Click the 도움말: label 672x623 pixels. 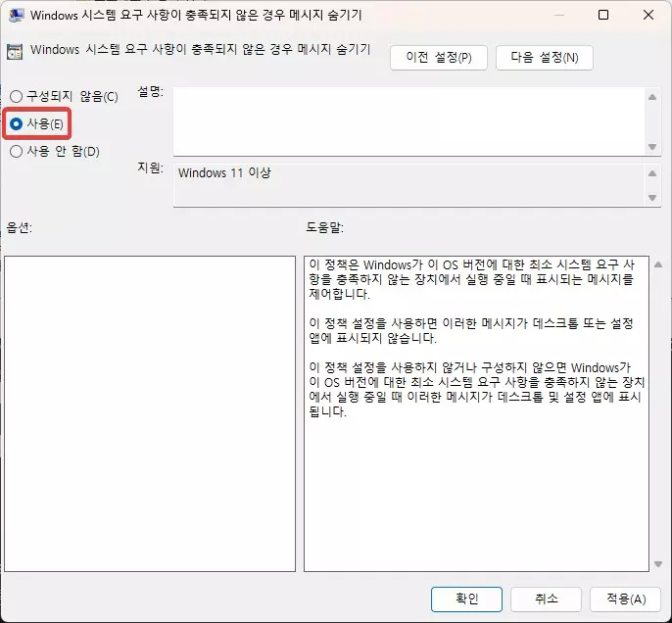click(324, 227)
